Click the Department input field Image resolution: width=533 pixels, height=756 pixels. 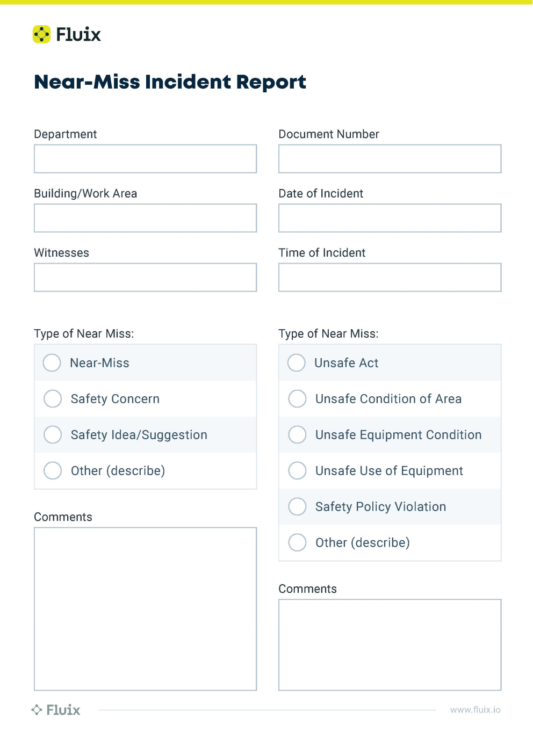145,159
